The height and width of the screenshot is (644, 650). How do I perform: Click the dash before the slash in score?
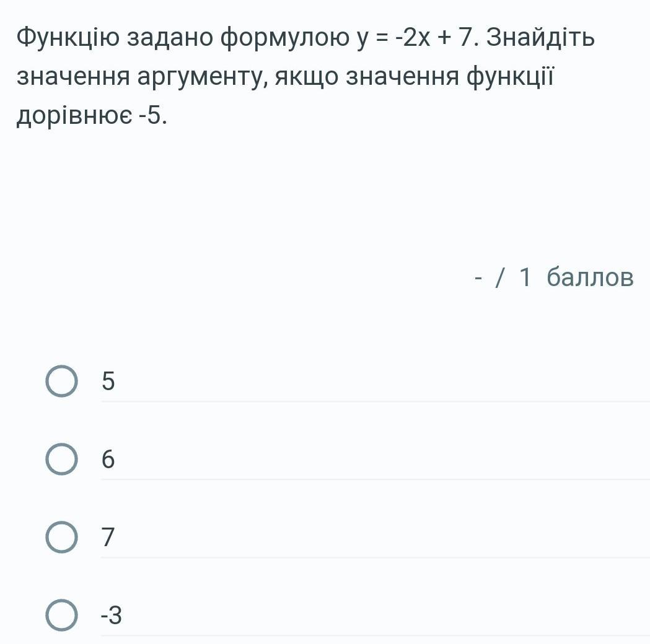point(478,277)
